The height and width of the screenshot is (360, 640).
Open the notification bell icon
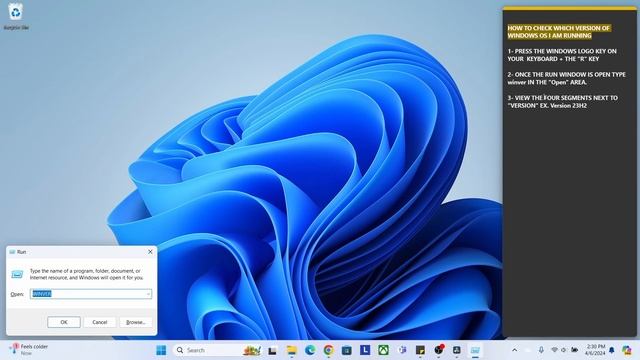tap(612, 350)
